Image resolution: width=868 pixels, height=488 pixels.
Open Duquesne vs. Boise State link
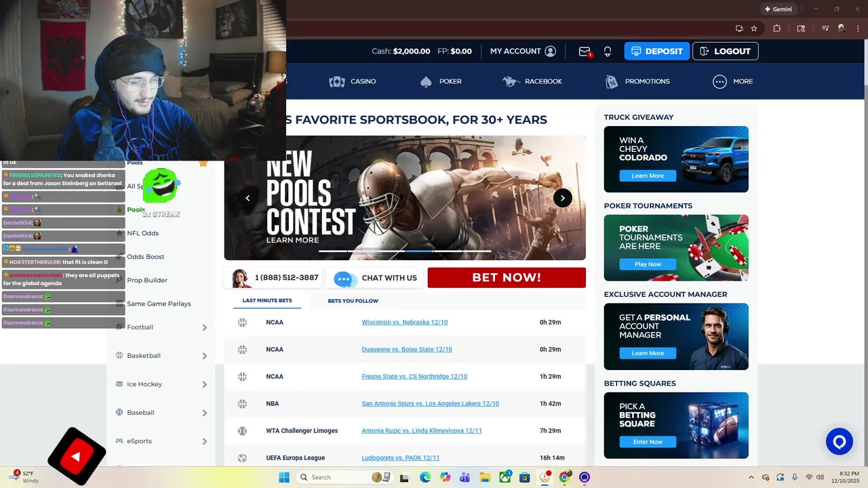point(407,350)
